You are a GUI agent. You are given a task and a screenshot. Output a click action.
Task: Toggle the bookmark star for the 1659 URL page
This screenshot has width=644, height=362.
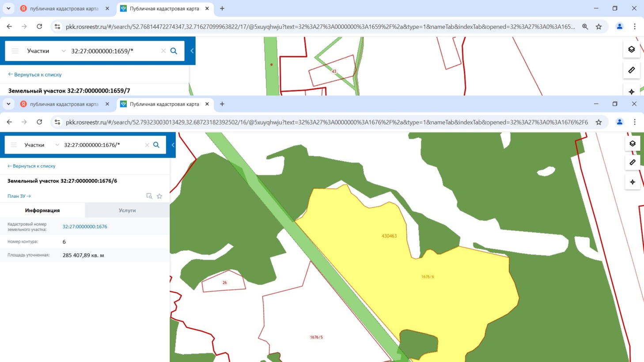(599, 26)
